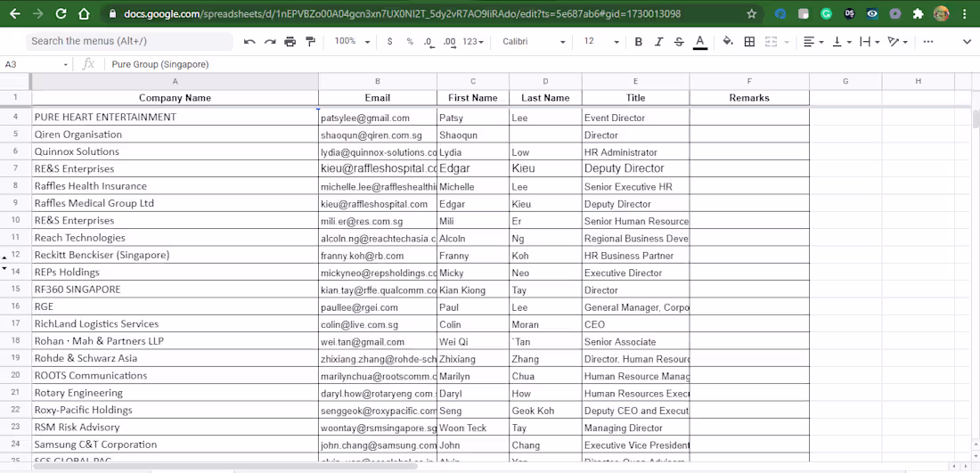Open the browser extensions puzzle menu
Screen dimensions: 980x473
(x=919, y=13)
